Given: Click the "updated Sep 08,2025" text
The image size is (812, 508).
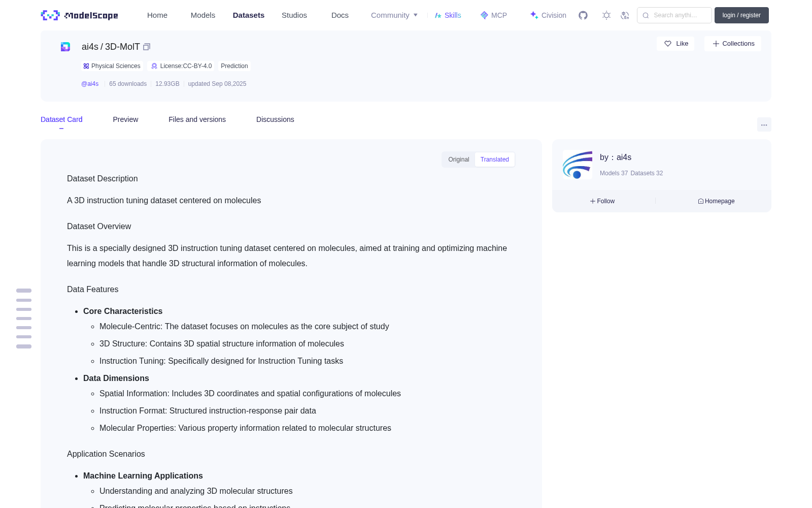Looking at the screenshot, I should [x=217, y=84].
